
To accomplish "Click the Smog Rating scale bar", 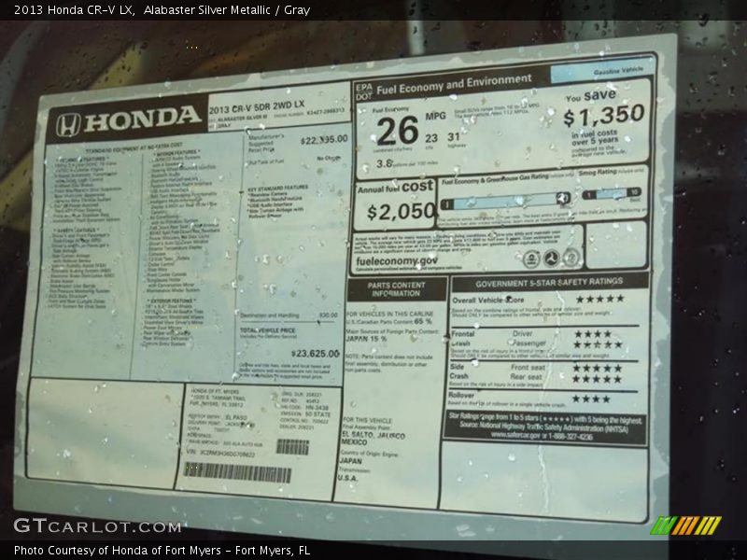I will (x=612, y=193).
